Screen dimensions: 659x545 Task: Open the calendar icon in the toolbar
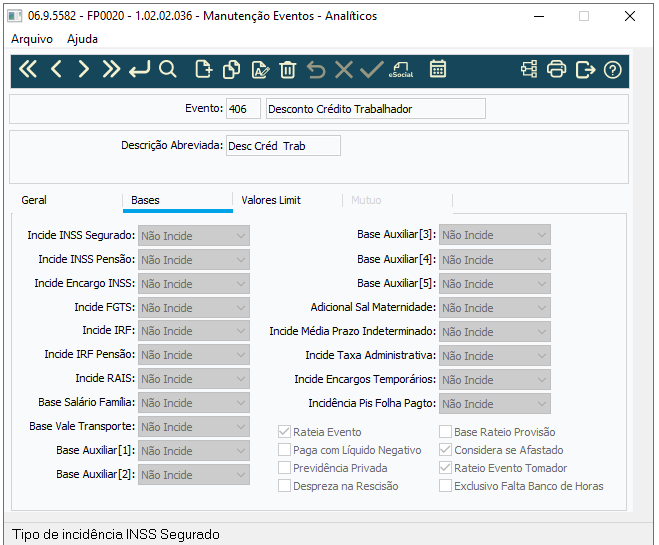pyautogui.click(x=438, y=69)
